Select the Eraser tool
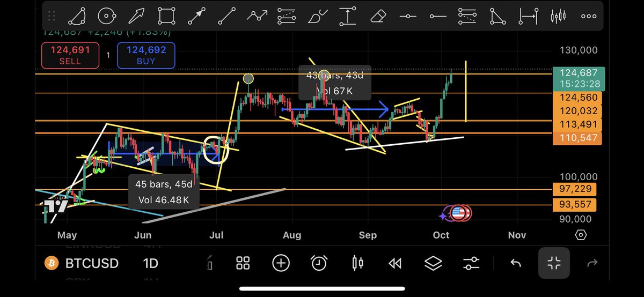Viewport: 644px width, 297px height. coord(378,16)
